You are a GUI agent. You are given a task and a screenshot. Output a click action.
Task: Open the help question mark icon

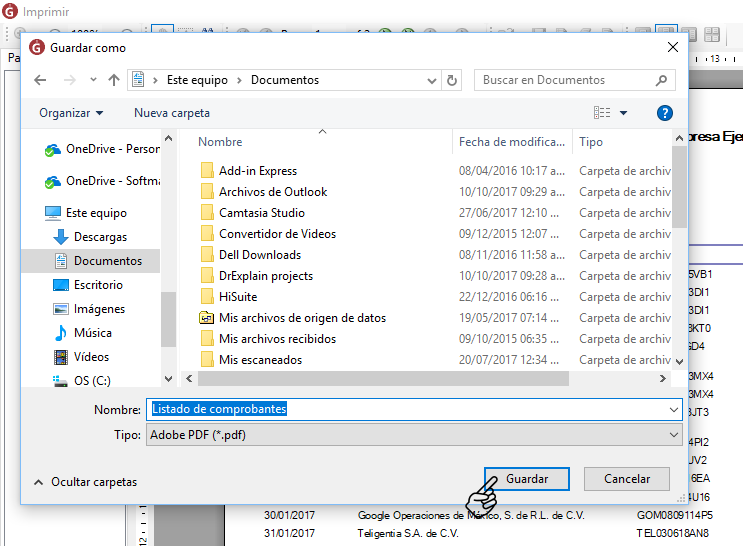(x=664, y=113)
